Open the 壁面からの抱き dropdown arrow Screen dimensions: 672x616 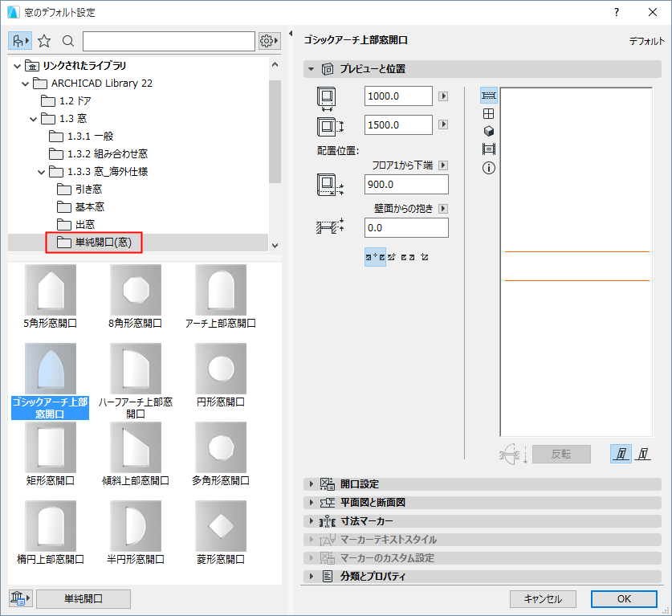(443, 209)
